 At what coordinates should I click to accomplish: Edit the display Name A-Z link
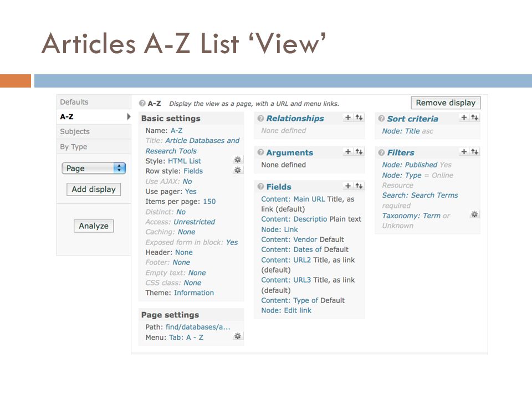pos(176,131)
